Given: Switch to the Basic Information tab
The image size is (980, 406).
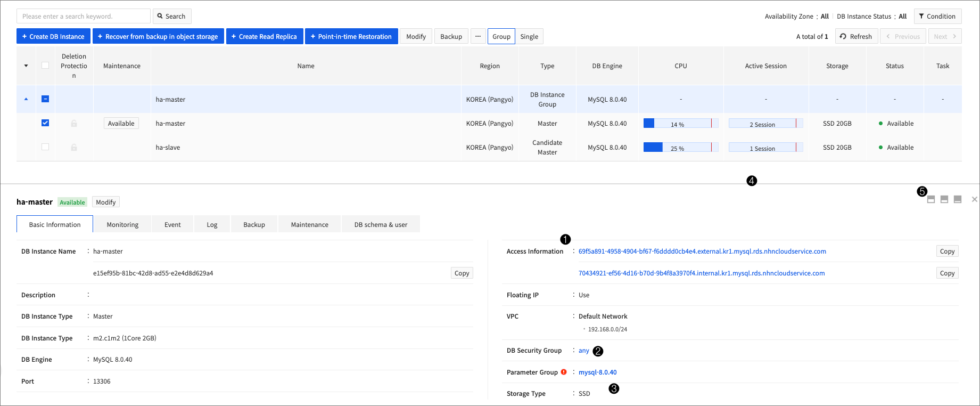Looking at the screenshot, I should pos(55,224).
